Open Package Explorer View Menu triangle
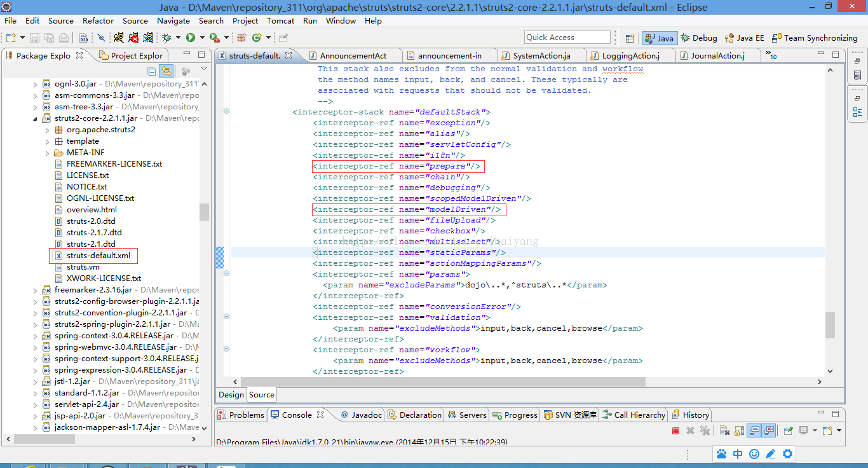The width and height of the screenshot is (868, 468). (x=203, y=69)
